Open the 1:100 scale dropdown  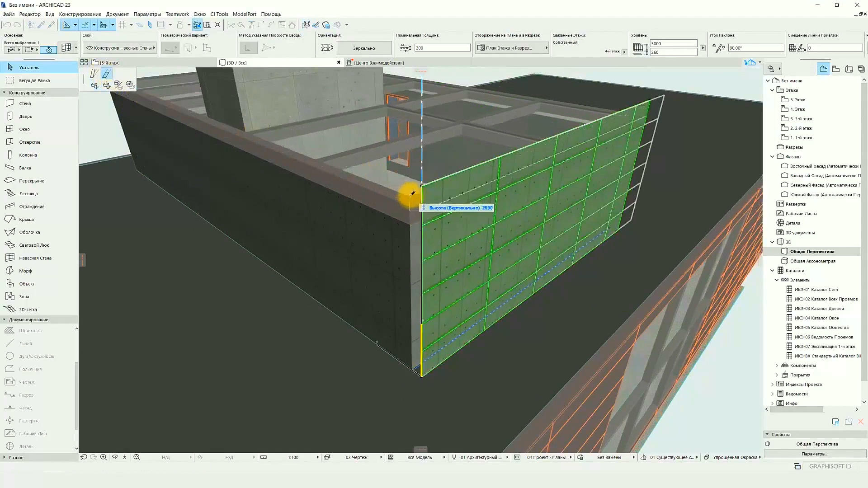point(293,457)
